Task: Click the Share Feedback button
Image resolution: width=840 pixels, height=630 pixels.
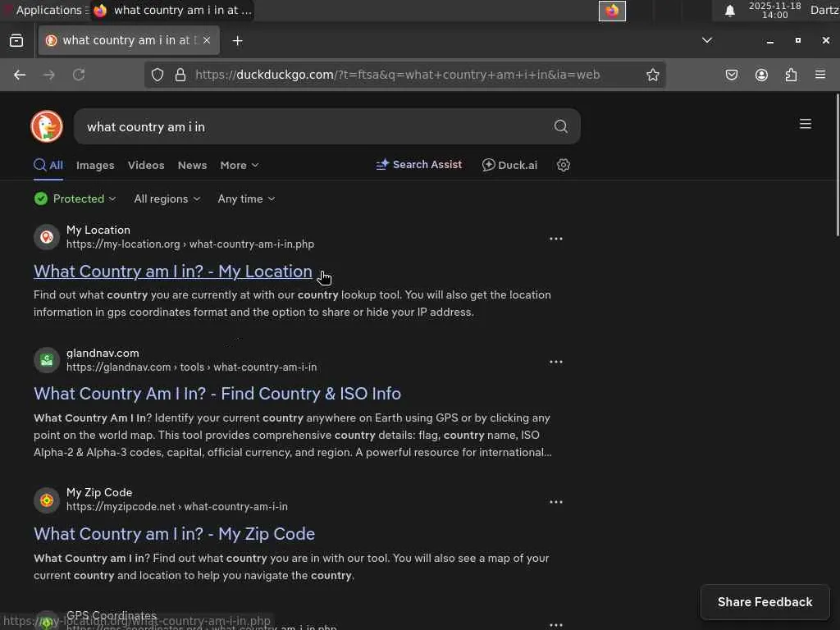Action: 765,602
